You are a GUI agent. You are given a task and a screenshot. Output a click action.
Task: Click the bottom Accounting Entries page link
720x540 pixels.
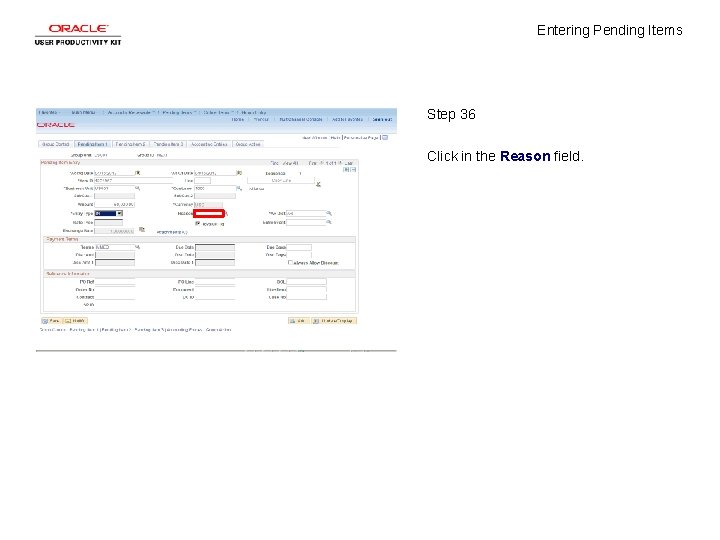(183, 330)
